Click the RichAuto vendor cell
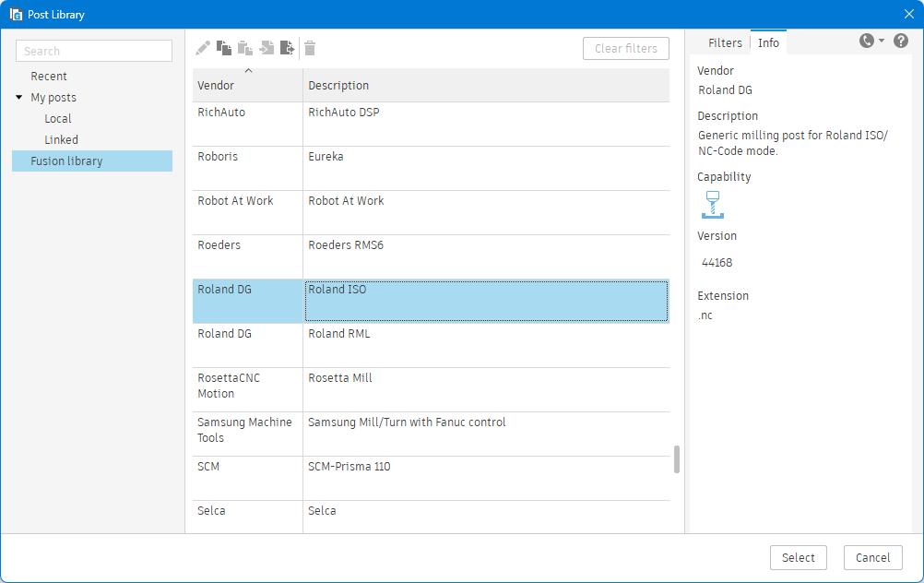This screenshot has width=924, height=583. click(x=247, y=125)
